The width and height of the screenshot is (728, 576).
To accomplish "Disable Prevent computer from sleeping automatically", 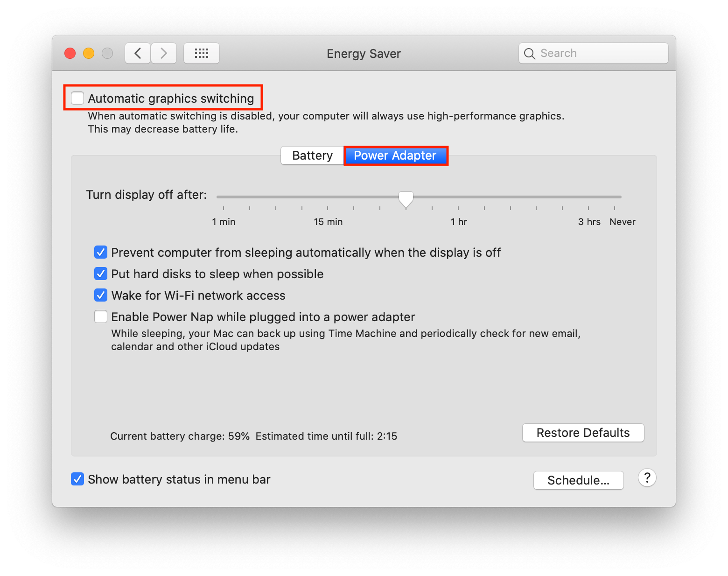I will point(100,252).
